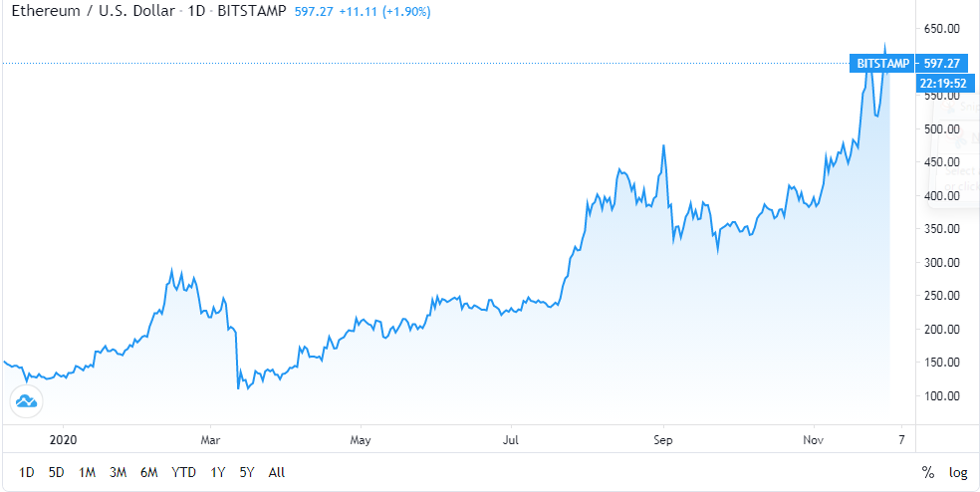Click the Jul label on time axis
980x492 pixels.
(511, 439)
